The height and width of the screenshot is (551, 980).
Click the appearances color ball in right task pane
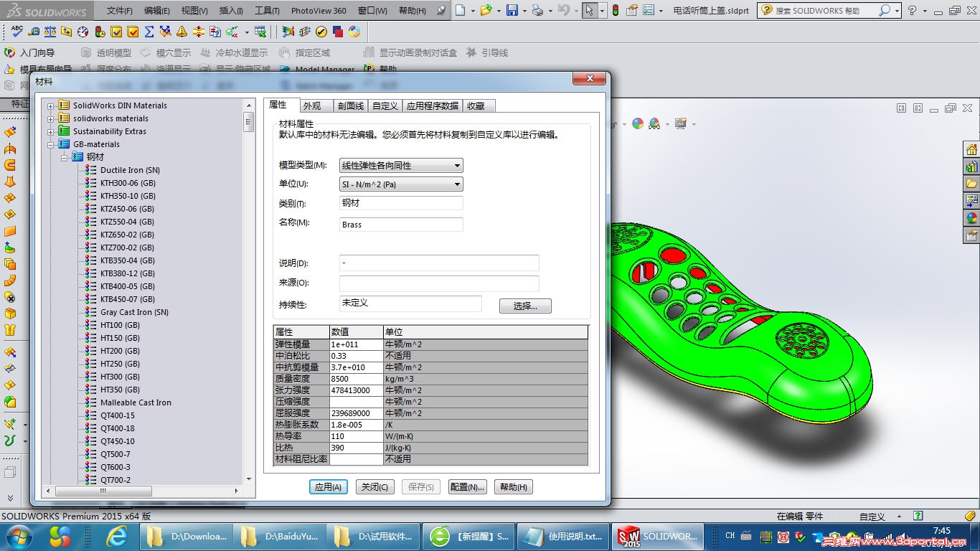tap(972, 218)
